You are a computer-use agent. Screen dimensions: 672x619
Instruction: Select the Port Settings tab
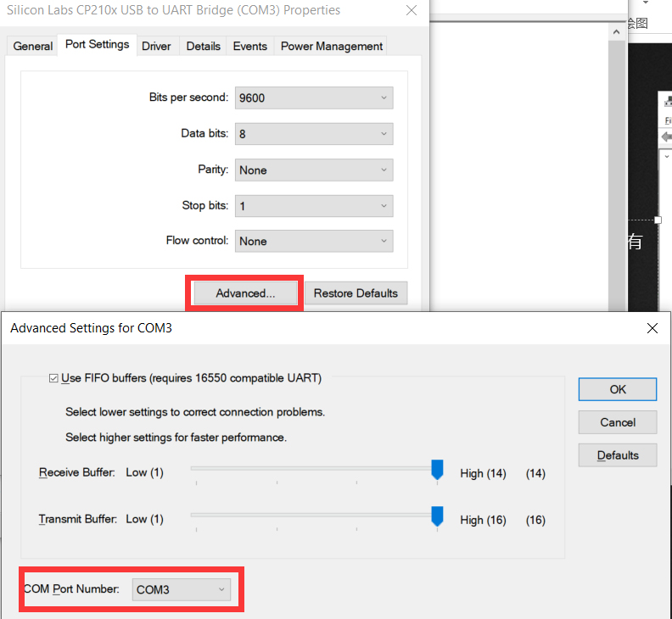coord(98,45)
